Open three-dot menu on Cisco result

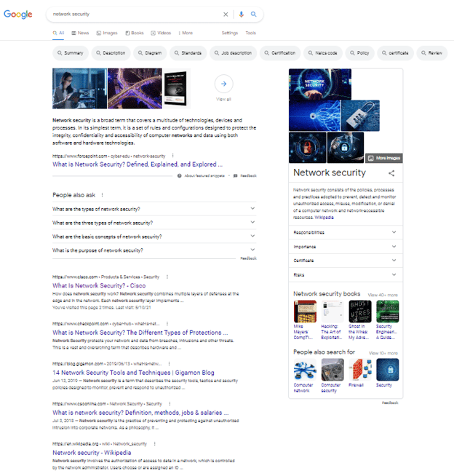click(x=167, y=277)
